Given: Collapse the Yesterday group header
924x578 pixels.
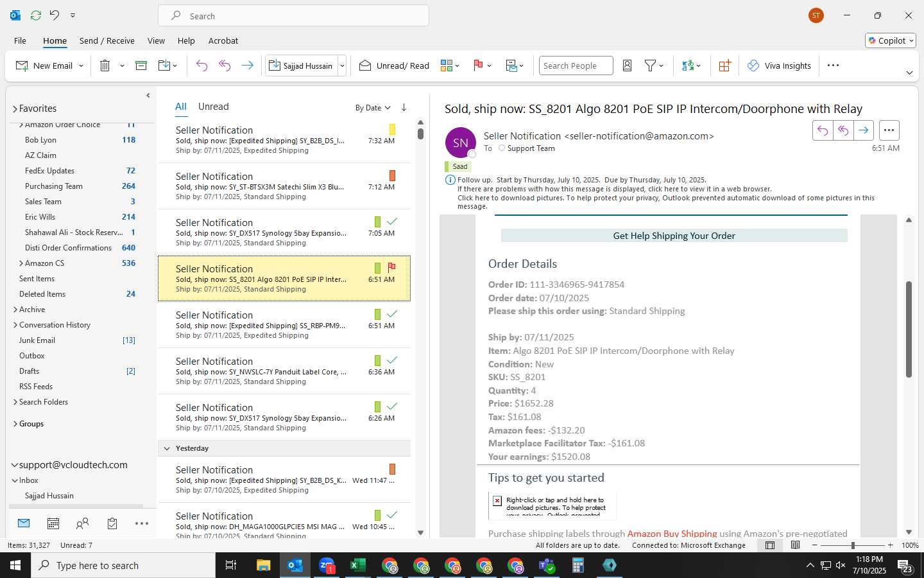Looking at the screenshot, I should pyautogui.click(x=167, y=448).
